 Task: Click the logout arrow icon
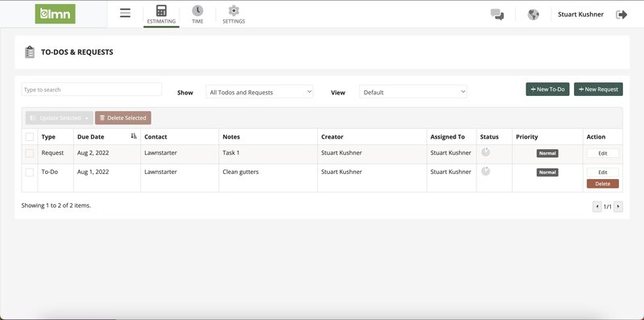(621, 15)
